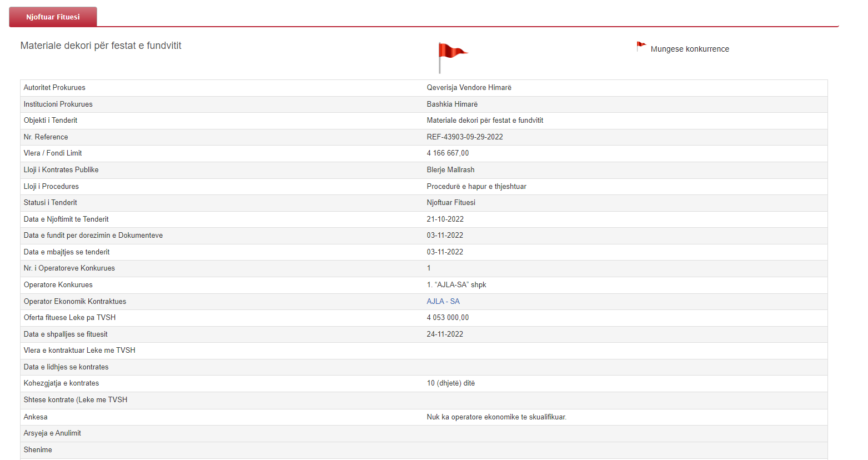Click the winner announcement date 24-11-2022

pos(444,334)
